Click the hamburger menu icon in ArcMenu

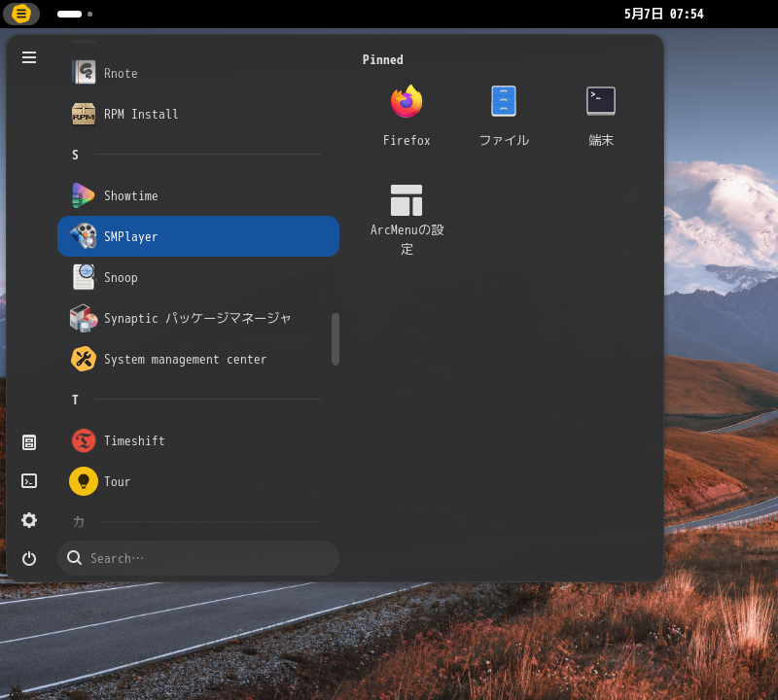(29, 57)
